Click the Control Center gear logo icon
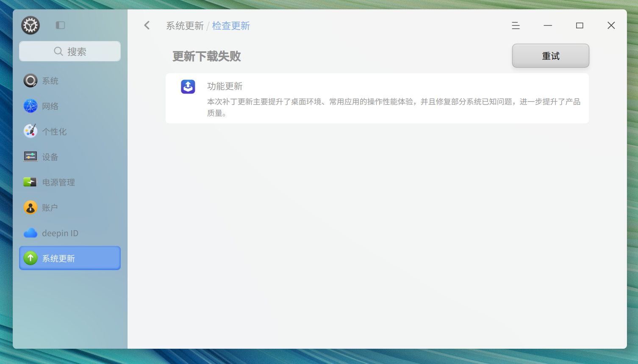The height and width of the screenshot is (364, 638). (31, 25)
